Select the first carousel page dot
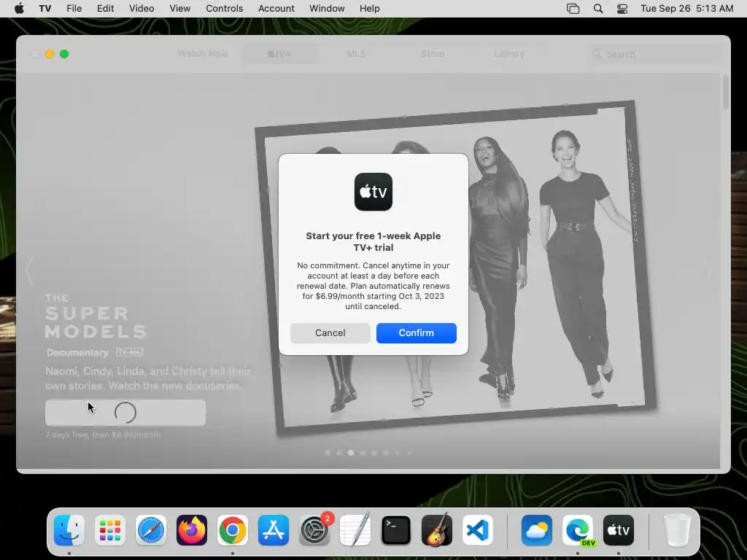Image resolution: width=747 pixels, height=560 pixels. point(328,453)
